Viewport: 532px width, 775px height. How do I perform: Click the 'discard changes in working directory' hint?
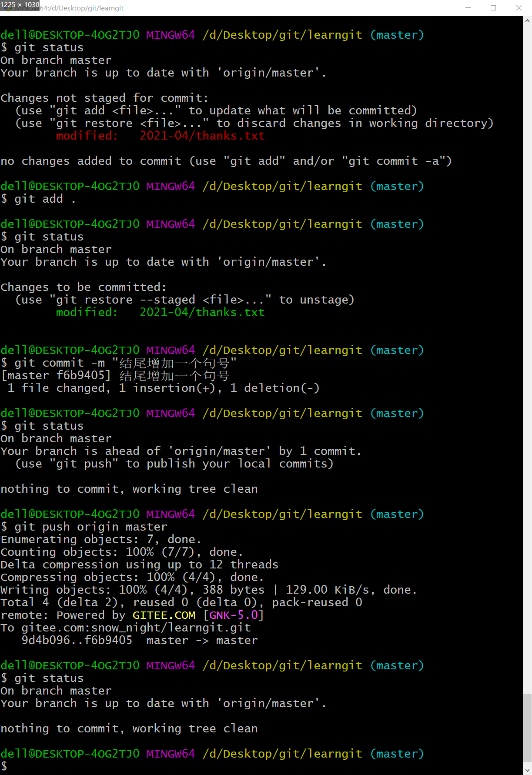click(x=254, y=123)
